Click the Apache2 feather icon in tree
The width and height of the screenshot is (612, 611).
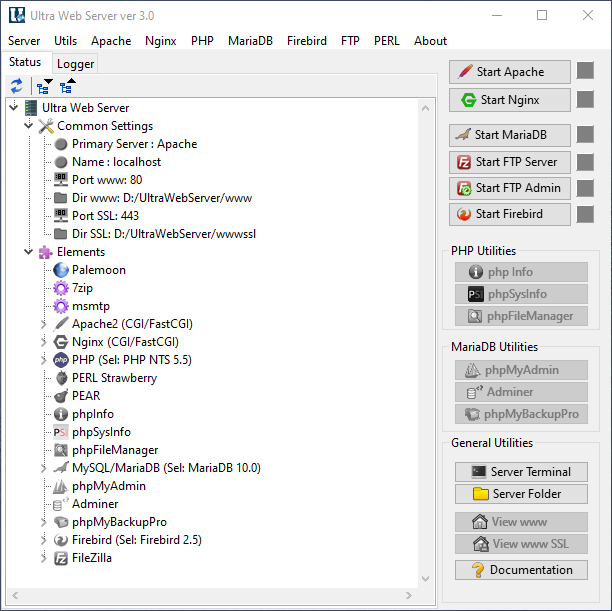(x=61, y=324)
